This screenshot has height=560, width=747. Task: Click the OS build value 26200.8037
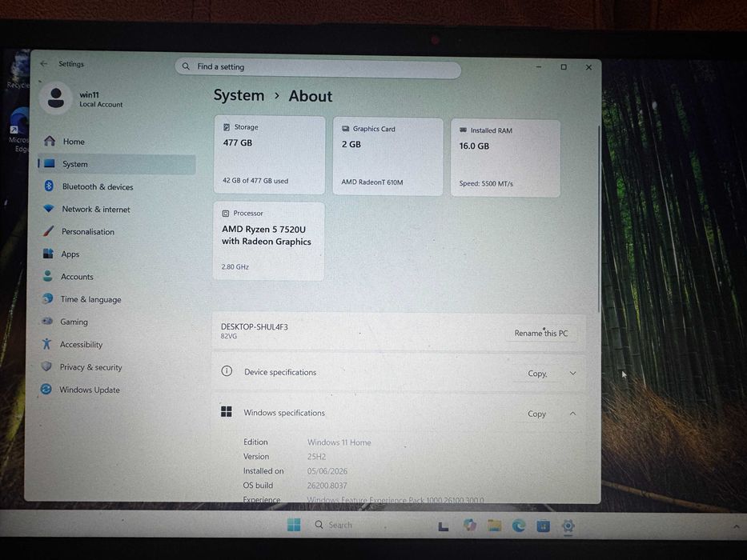click(x=327, y=486)
